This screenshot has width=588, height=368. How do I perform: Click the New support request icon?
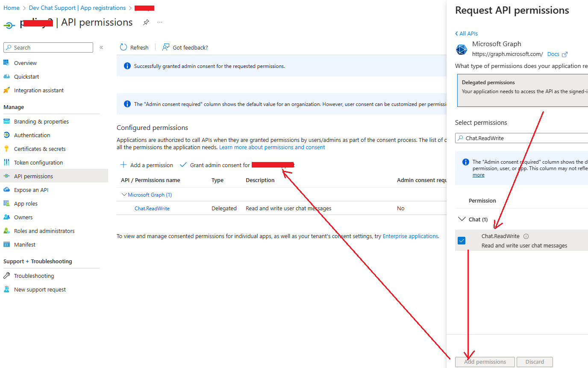6,289
